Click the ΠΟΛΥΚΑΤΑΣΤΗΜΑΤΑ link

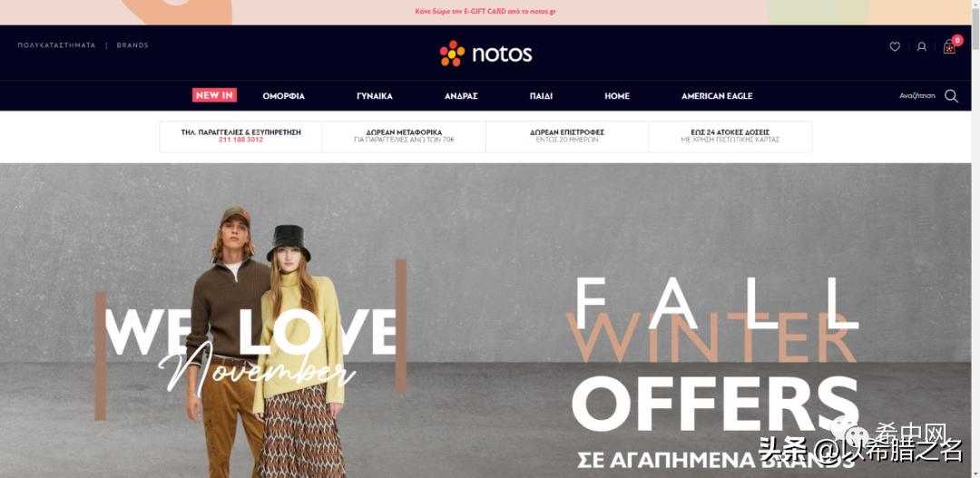pyautogui.click(x=56, y=45)
